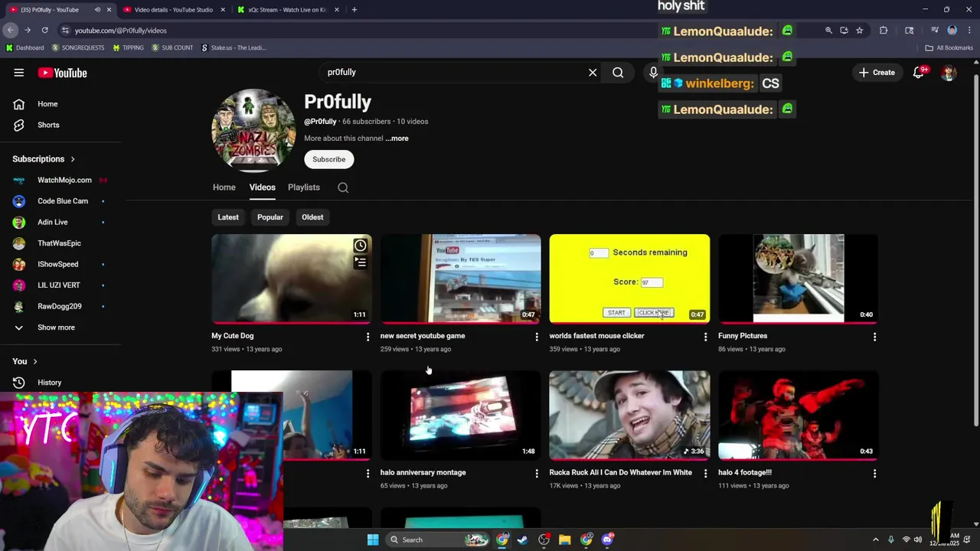
Task: Clear the search box with X
Action: pos(593,73)
